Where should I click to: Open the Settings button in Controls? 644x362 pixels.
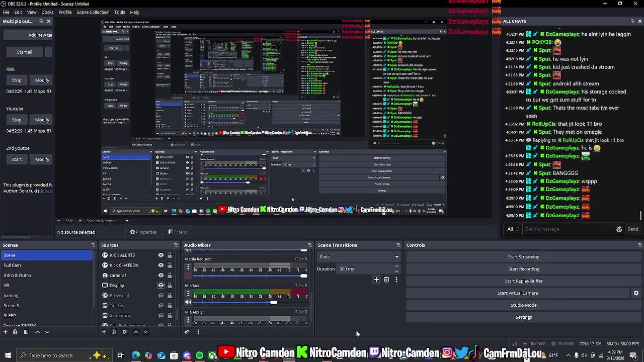point(523,317)
